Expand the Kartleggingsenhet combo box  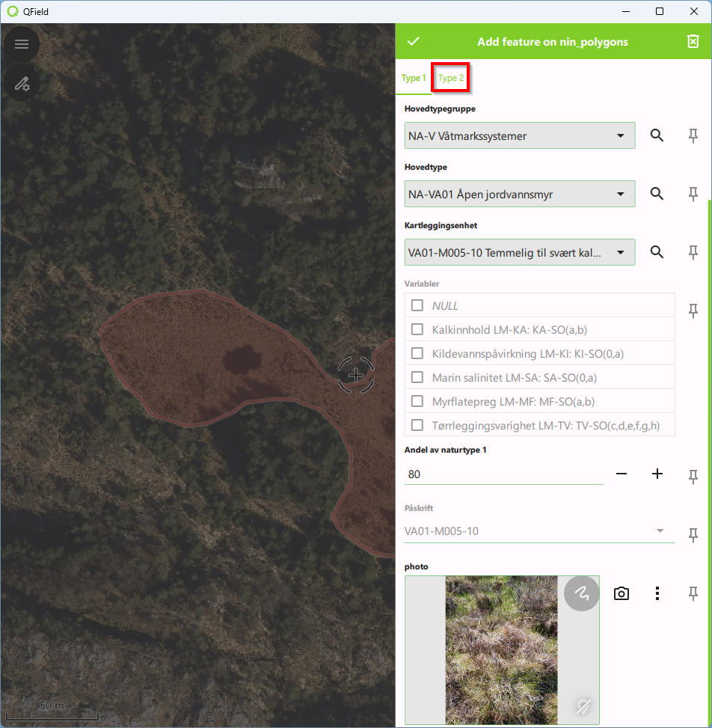click(520, 253)
